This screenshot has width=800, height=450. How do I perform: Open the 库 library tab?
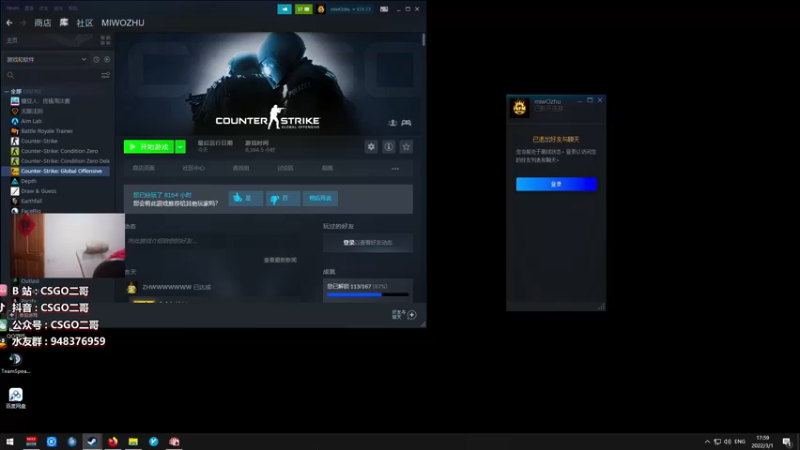coord(64,22)
